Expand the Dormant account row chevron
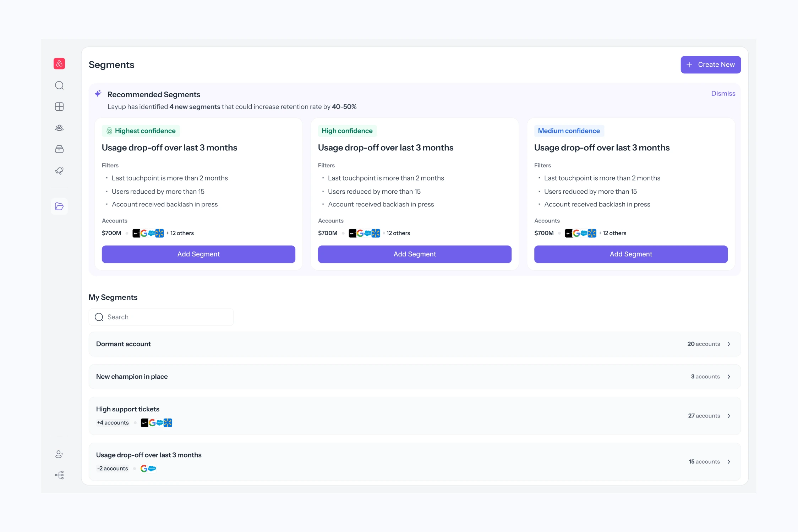 pyautogui.click(x=729, y=344)
